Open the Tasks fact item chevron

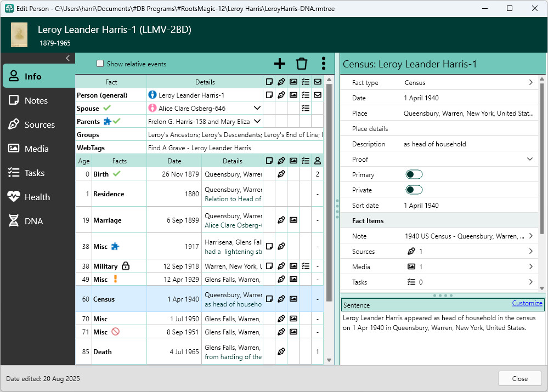[531, 282]
